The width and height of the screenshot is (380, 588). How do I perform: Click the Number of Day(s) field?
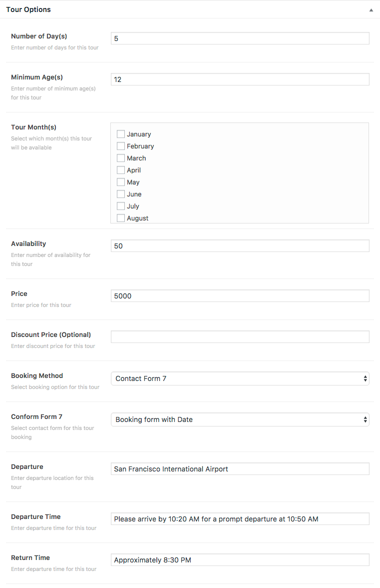tap(240, 38)
